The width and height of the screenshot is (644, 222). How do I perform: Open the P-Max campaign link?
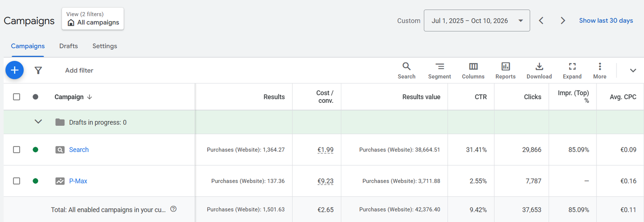coord(78,181)
